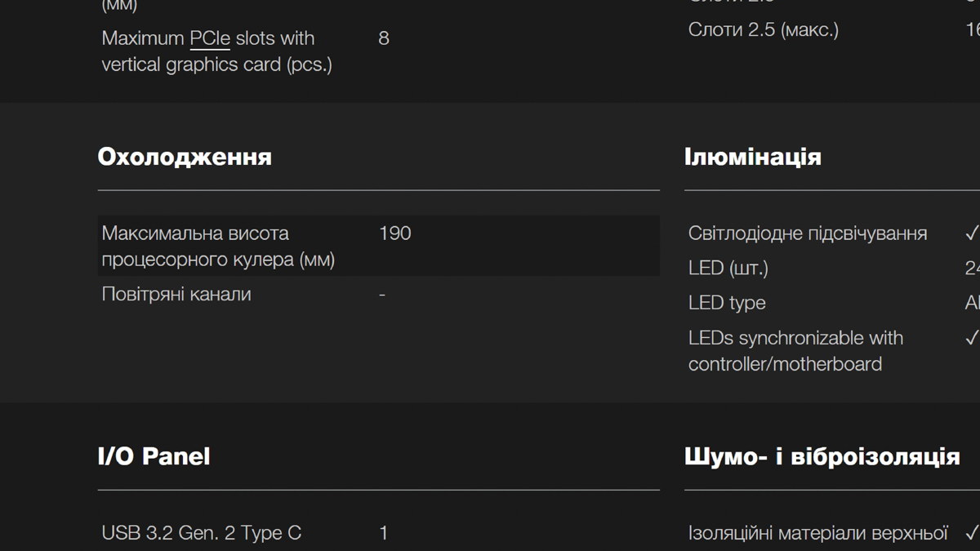Select the Maximum PCIe slots with vertical graphics card label
Screen dimensions: 980x551
pyautogui.click(x=217, y=51)
